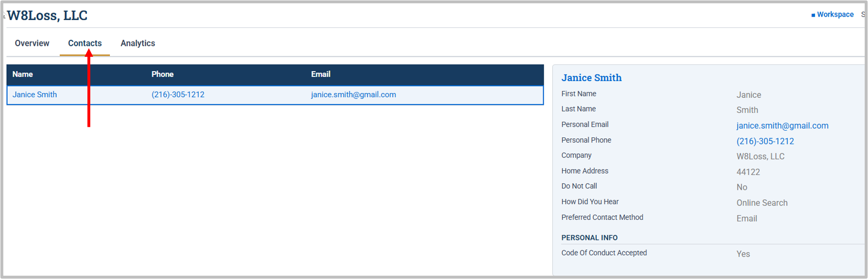Screen dimensions: 868x279
Task: Click janice.smith@gmail.com in the table row
Action: point(354,94)
